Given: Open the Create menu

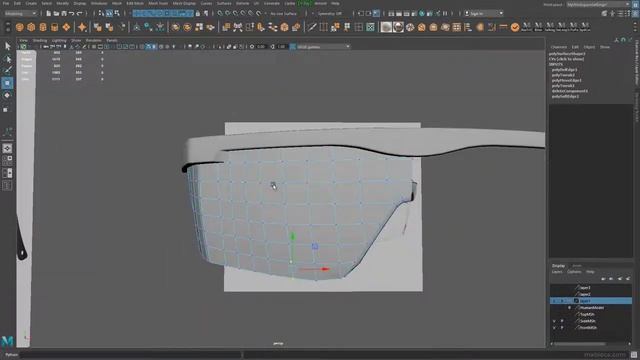Looking at the screenshot, I should [x=31, y=3].
